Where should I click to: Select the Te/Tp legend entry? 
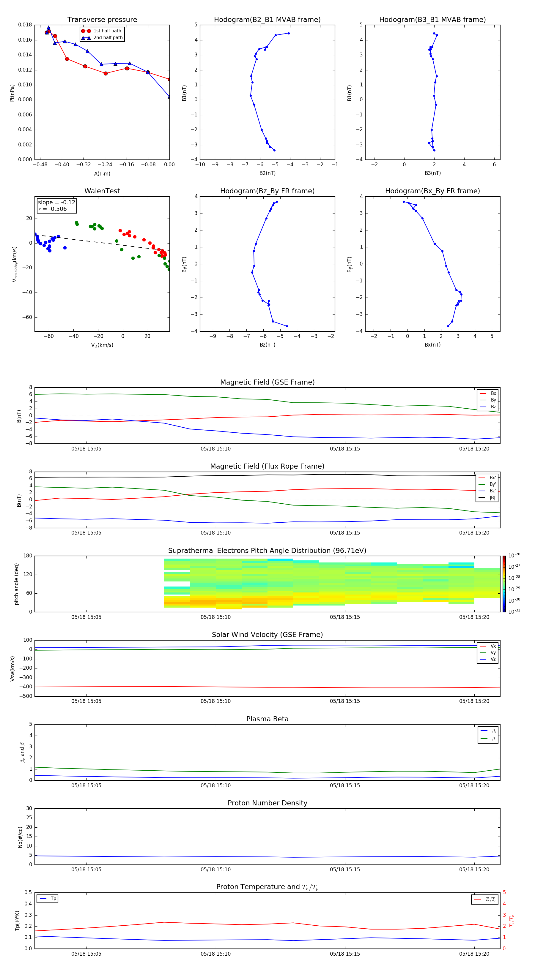tap(485, 899)
